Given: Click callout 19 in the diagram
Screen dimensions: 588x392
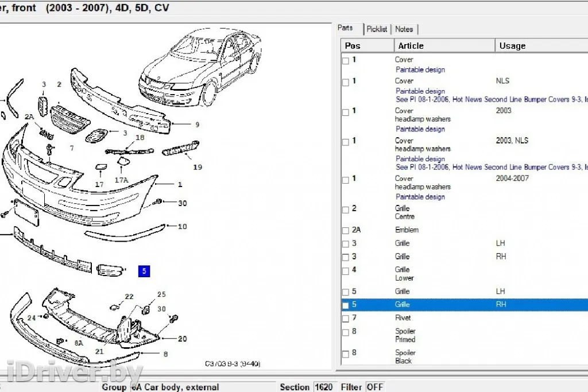Looking at the screenshot, I should pos(198,167).
